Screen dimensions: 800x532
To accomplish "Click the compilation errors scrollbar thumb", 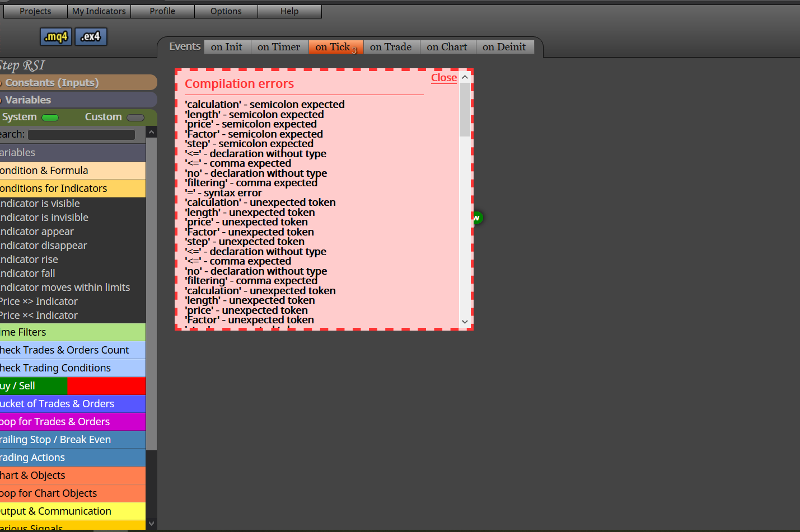I will [465, 110].
